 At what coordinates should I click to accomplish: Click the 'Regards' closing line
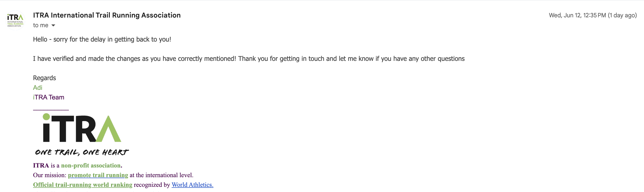44,78
